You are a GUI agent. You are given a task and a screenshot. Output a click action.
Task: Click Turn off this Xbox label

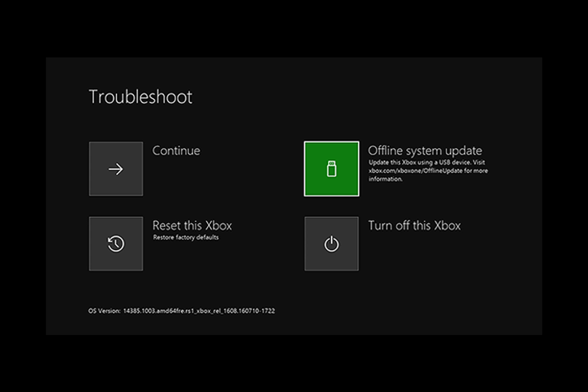[x=414, y=226]
